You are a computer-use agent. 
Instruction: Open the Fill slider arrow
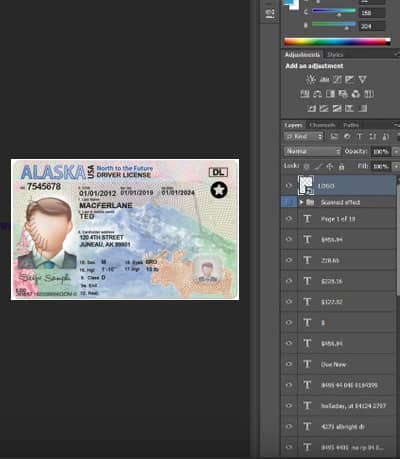[396, 166]
